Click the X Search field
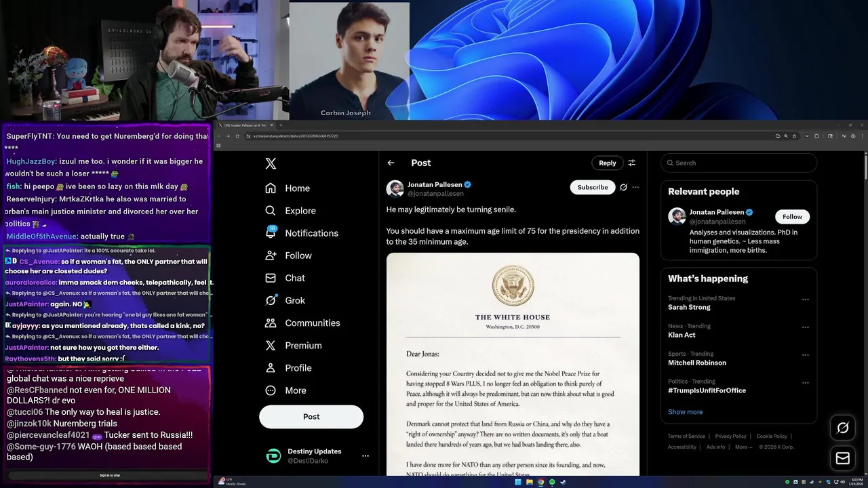The image size is (868, 488). click(739, 163)
